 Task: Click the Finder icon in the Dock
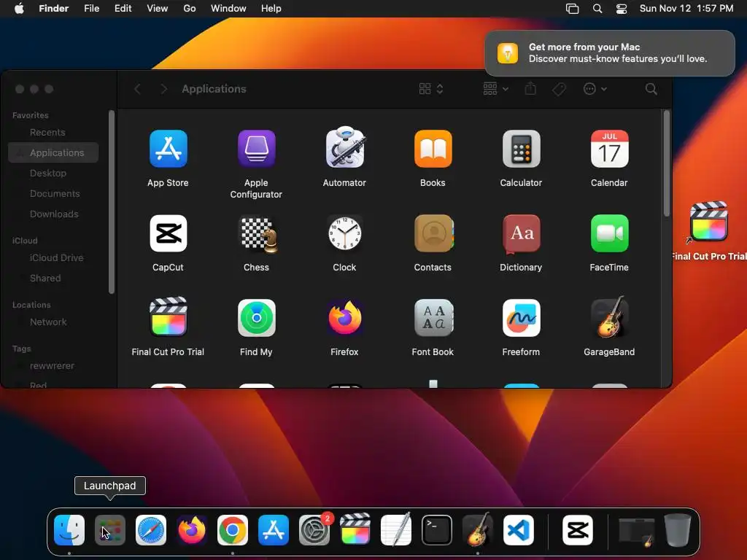[x=69, y=530]
